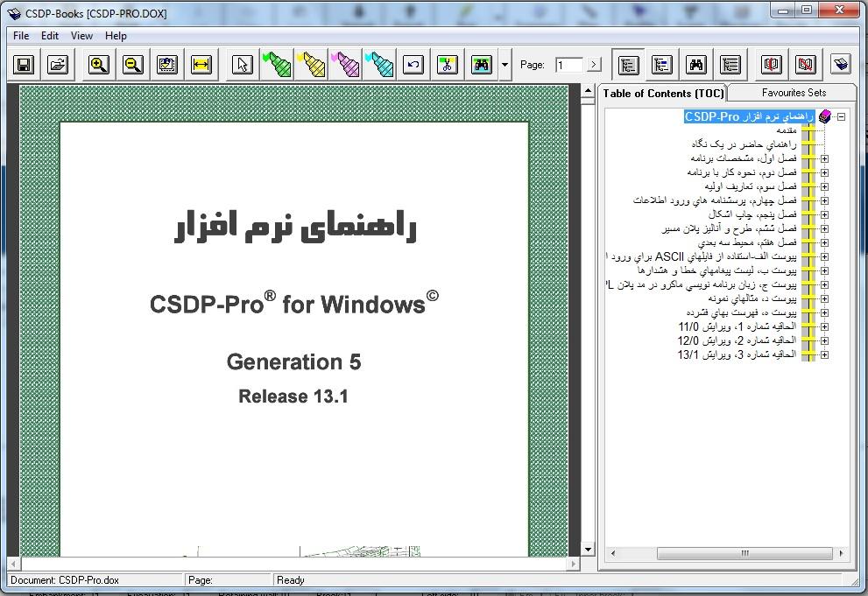This screenshot has height=596, width=868.
Task: Maximize the CSDP-Books window
Action: coord(807,10)
